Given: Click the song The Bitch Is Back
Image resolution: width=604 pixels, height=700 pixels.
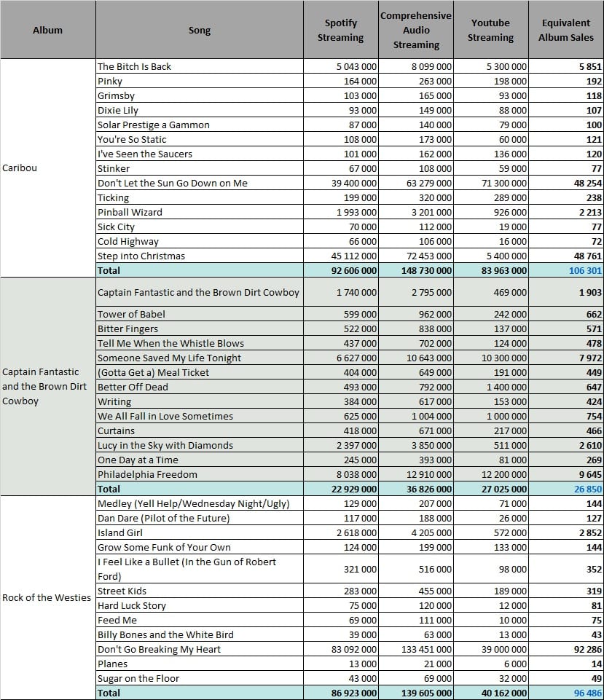Looking at the screenshot, I should 200,66.
